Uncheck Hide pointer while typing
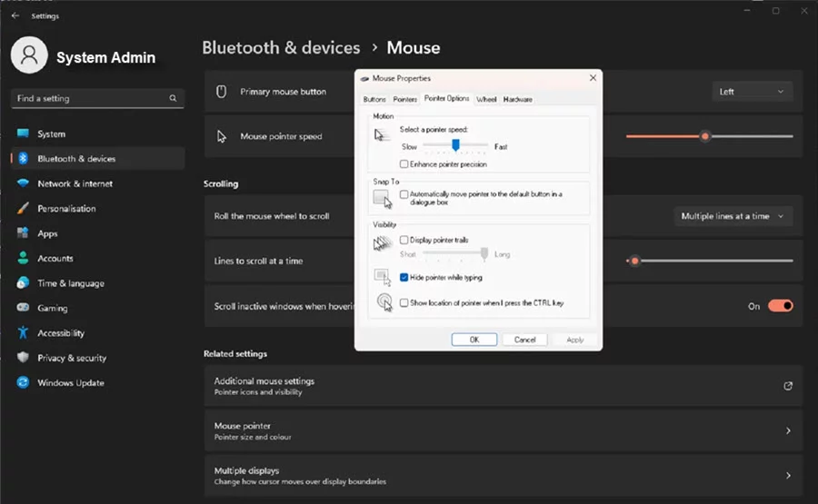The height and width of the screenshot is (504, 818). click(404, 277)
